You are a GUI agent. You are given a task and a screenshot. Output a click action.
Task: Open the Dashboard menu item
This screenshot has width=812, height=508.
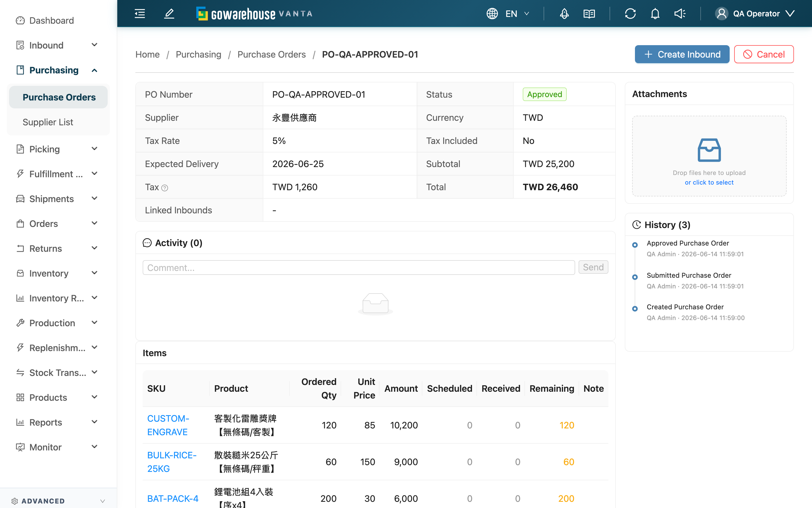tap(58, 21)
